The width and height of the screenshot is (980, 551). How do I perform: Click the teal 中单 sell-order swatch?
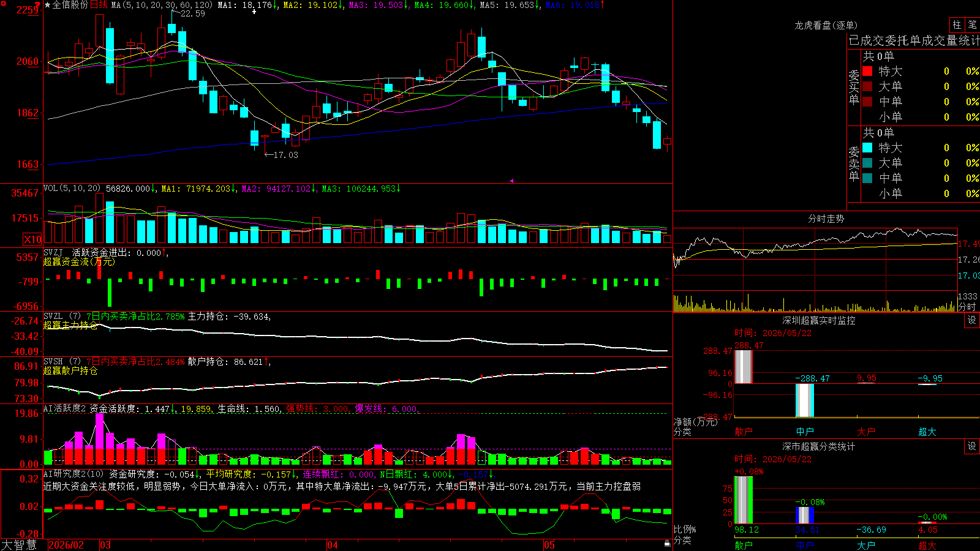[867, 178]
